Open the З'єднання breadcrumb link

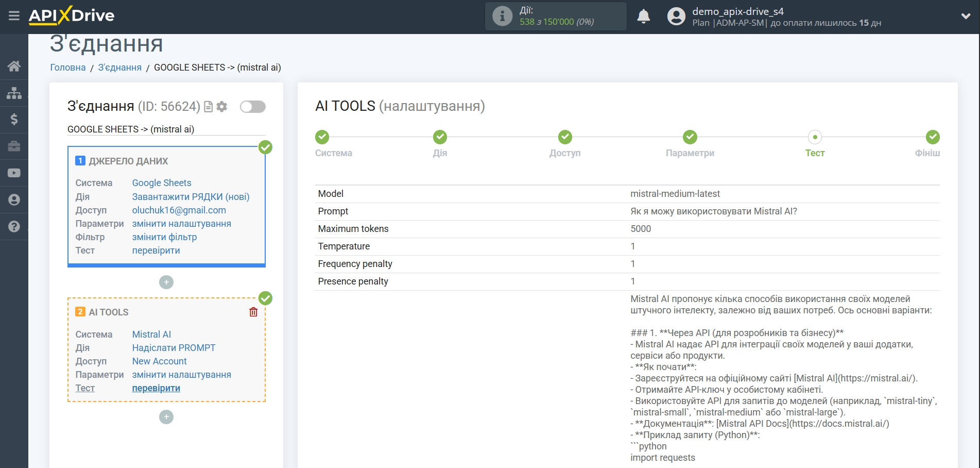[x=119, y=68]
